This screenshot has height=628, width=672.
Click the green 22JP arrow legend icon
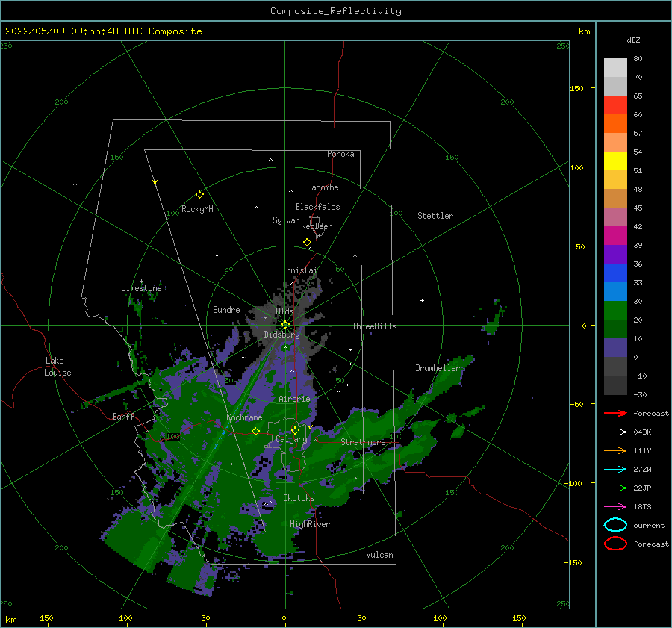pyautogui.click(x=615, y=488)
